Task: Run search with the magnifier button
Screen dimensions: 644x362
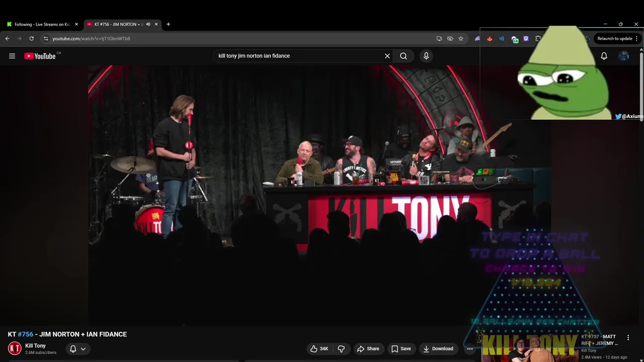Action: pyautogui.click(x=404, y=56)
